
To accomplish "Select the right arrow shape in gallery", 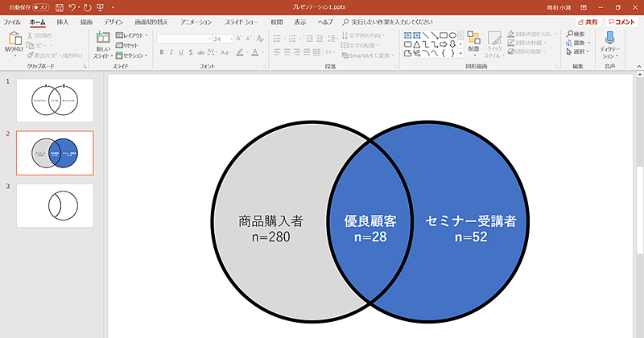I will 444,44.
